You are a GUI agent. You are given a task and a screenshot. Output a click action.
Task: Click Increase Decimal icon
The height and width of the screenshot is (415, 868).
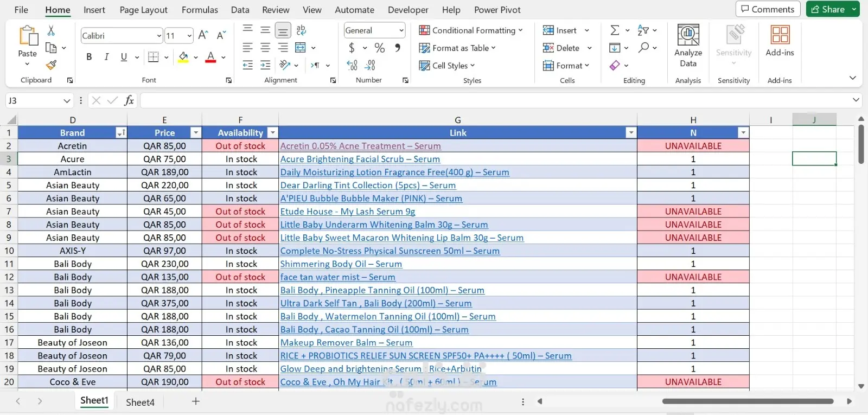coord(352,65)
